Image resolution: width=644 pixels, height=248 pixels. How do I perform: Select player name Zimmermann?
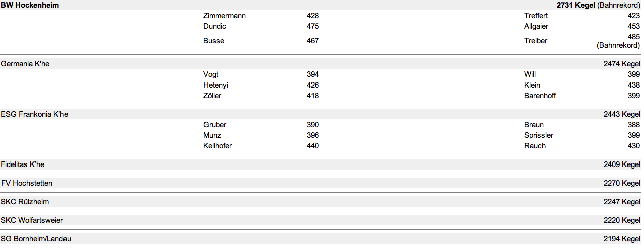click(224, 16)
